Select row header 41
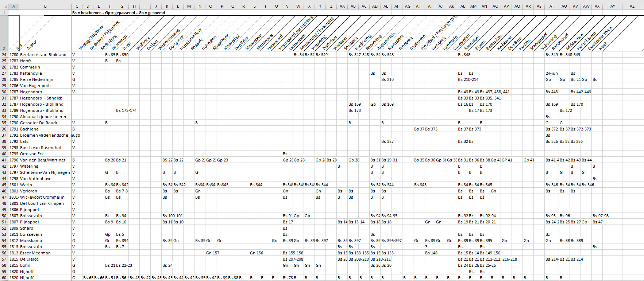The image size is (644, 281). click(4, 160)
